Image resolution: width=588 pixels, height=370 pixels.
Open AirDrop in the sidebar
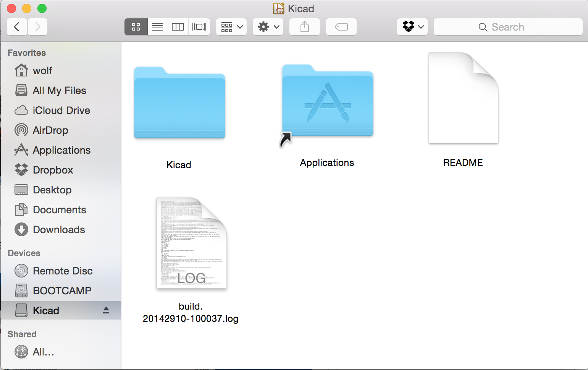[50, 130]
